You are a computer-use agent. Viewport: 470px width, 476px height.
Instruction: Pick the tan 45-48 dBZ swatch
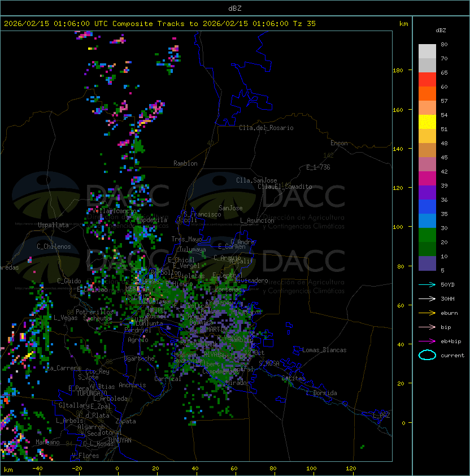[427, 150]
